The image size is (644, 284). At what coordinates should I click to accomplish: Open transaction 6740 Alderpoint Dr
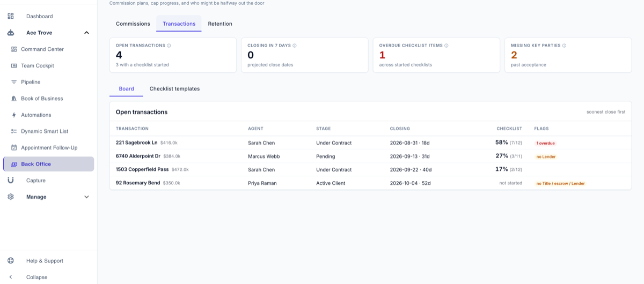pos(138,156)
